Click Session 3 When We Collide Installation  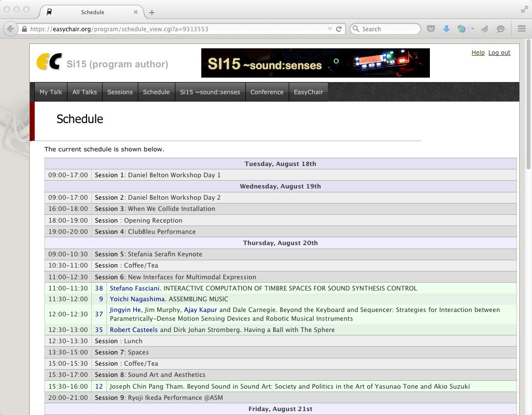[x=280, y=208]
